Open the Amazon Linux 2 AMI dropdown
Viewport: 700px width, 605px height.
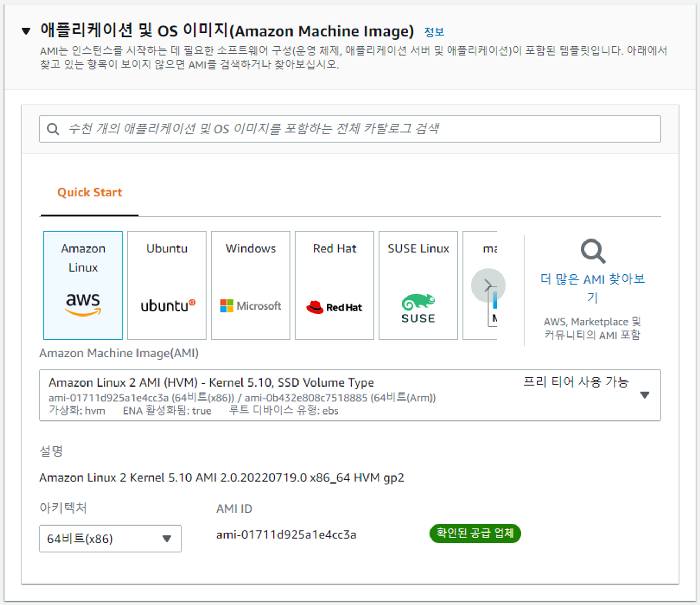[350, 395]
